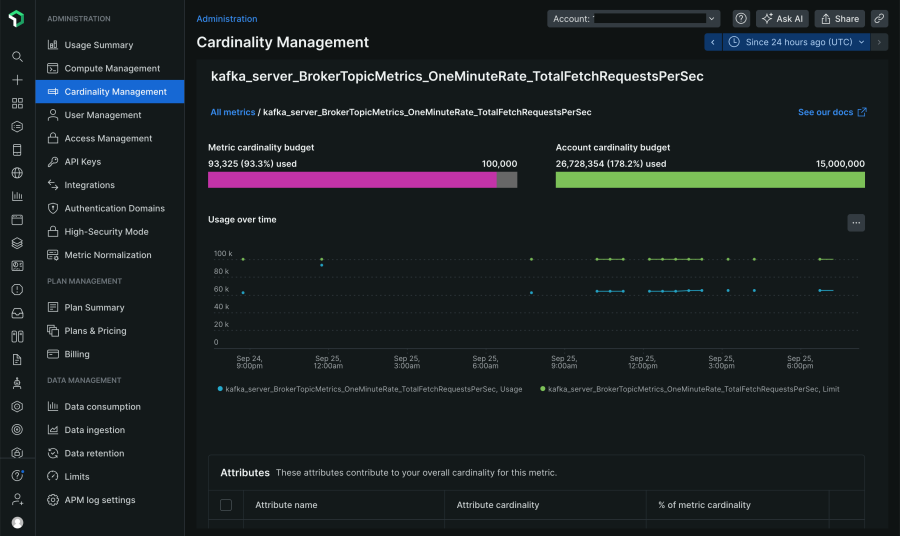The width and height of the screenshot is (900, 536).
Task: Open the Account selector dropdown
Action: pyautogui.click(x=634, y=19)
